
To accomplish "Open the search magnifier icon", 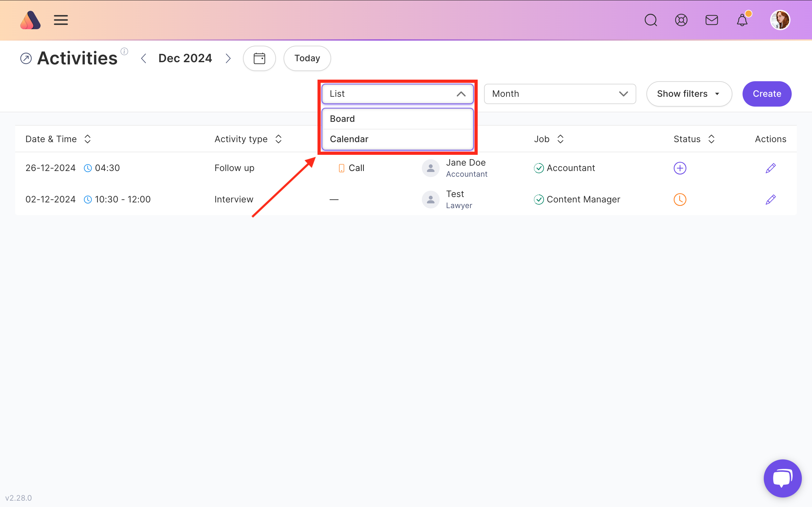I will pyautogui.click(x=651, y=20).
